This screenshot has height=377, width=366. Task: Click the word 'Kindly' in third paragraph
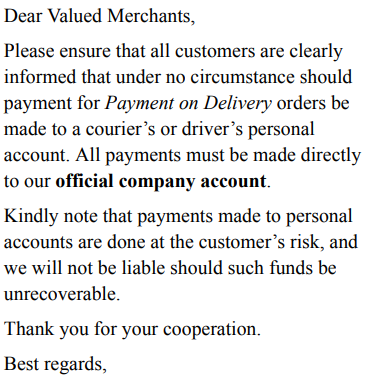(x=31, y=217)
